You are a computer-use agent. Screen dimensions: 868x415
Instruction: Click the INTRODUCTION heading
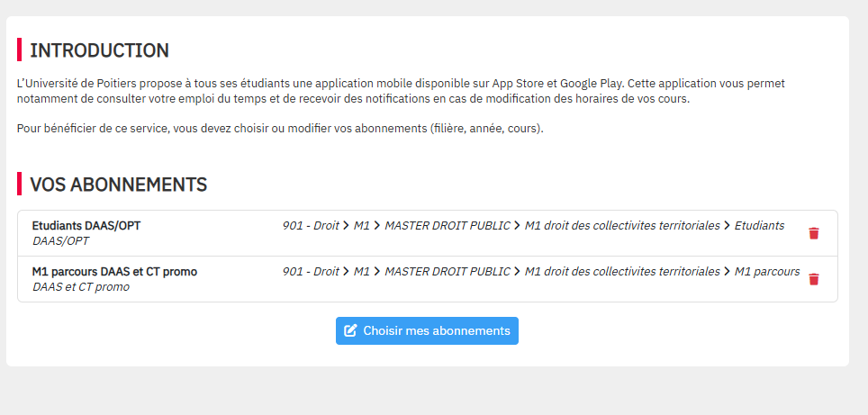(x=100, y=50)
